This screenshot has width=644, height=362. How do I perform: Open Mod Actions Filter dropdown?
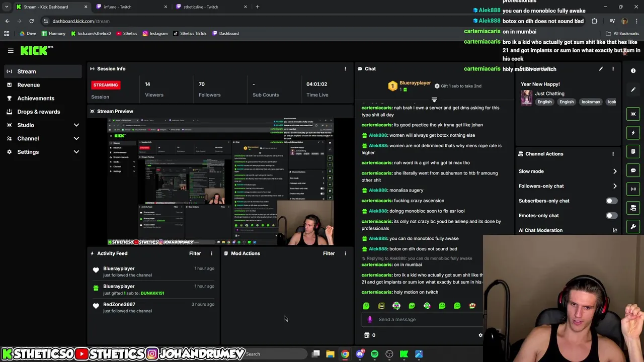coord(329,253)
